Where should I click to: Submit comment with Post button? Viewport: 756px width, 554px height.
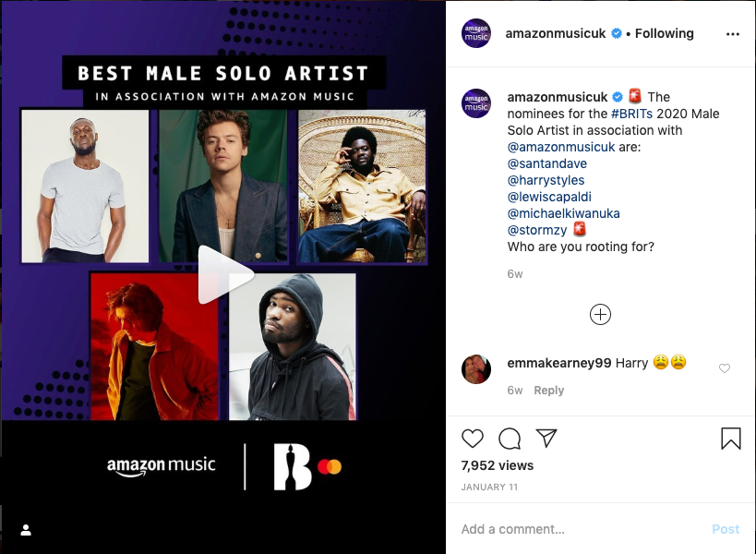726,529
